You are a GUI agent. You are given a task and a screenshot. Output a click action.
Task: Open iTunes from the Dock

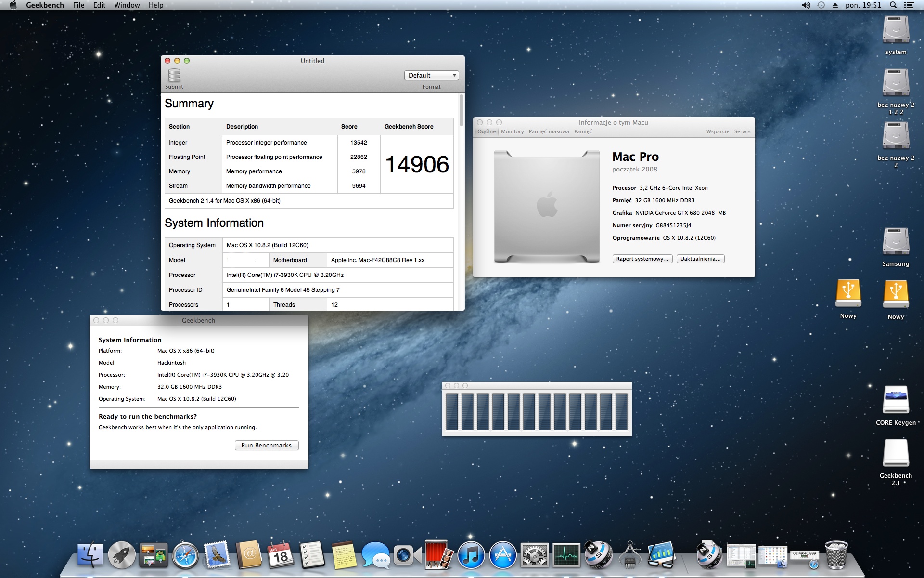471,555
